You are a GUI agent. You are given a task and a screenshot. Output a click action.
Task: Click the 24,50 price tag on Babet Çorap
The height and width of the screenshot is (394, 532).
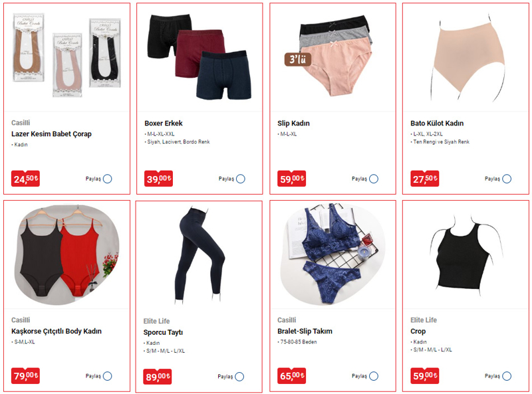[25, 179]
